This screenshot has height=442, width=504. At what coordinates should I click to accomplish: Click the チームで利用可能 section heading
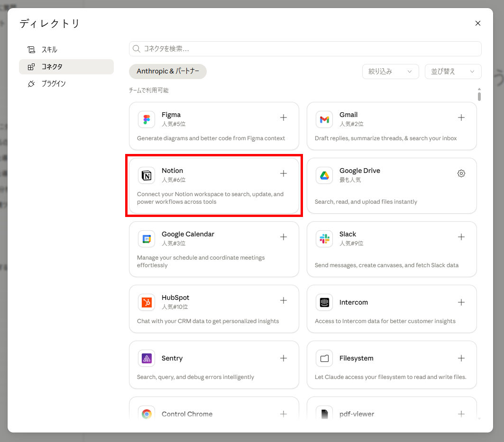point(149,90)
